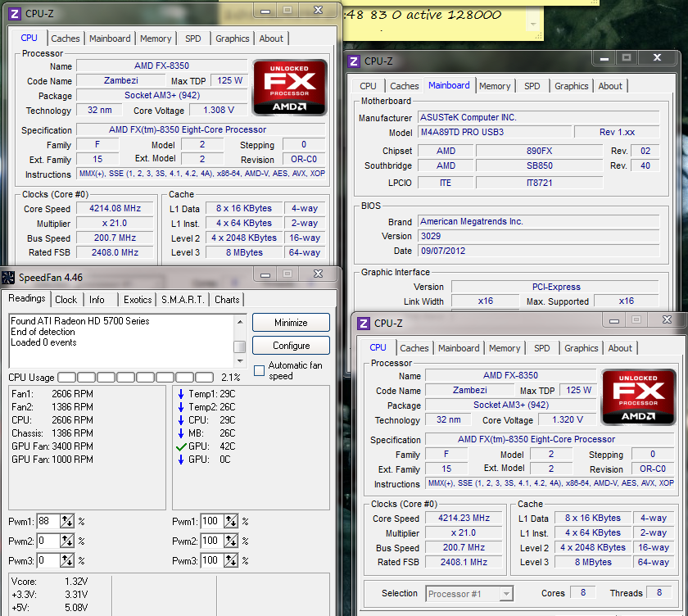Open SPD tab in the CPU-Z Mainboard window
Viewport: 688px width, 616px height.
[x=532, y=87]
